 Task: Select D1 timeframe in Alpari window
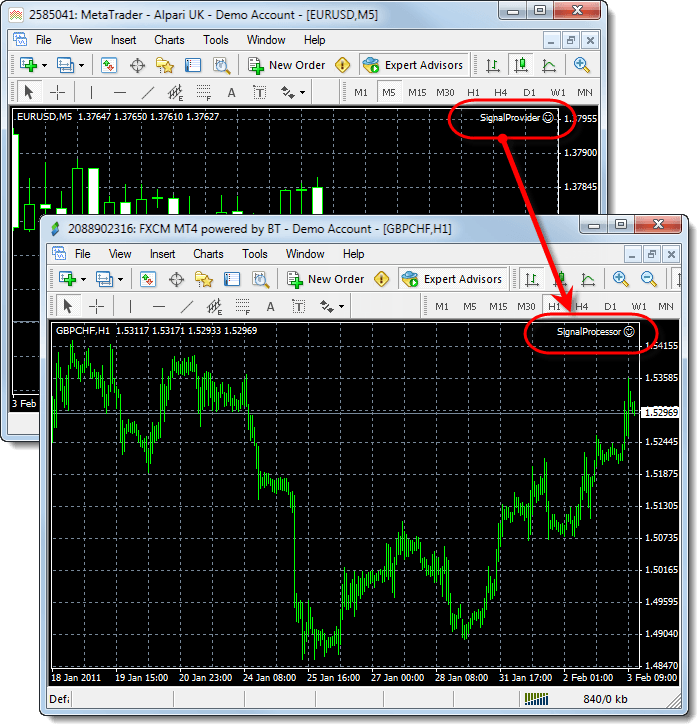coord(529,92)
